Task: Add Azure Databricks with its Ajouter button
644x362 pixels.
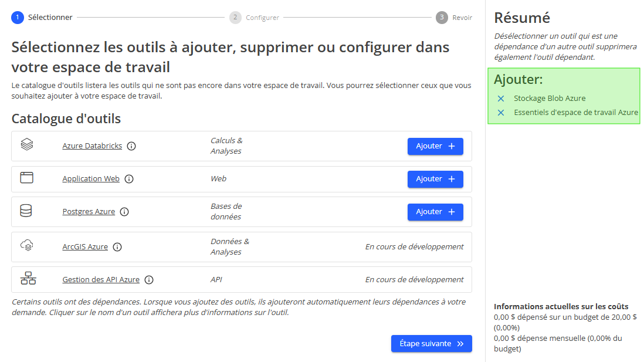Action: [x=435, y=146]
